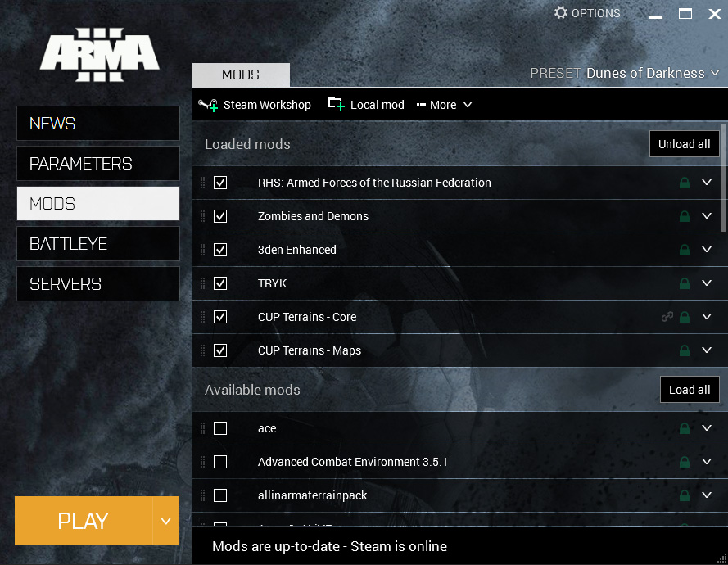Switch to the Servers section
The height and width of the screenshot is (565, 728).
98,284
